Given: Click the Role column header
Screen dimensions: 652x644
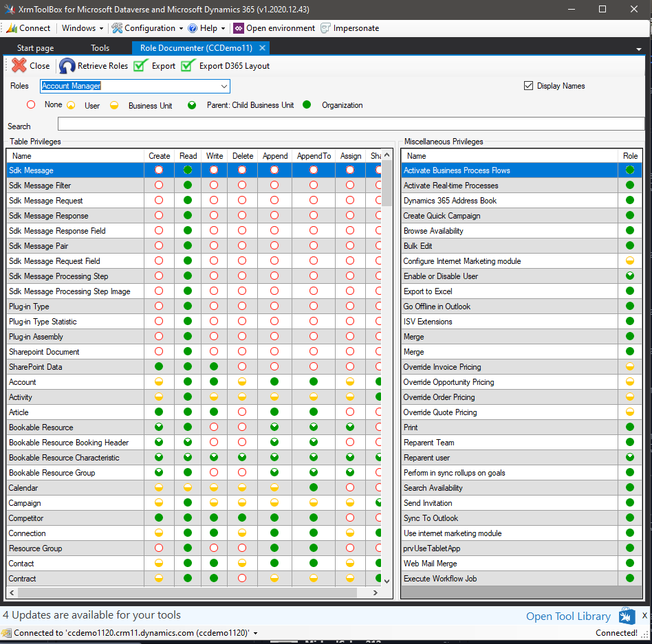Looking at the screenshot, I should click(630, 156).
